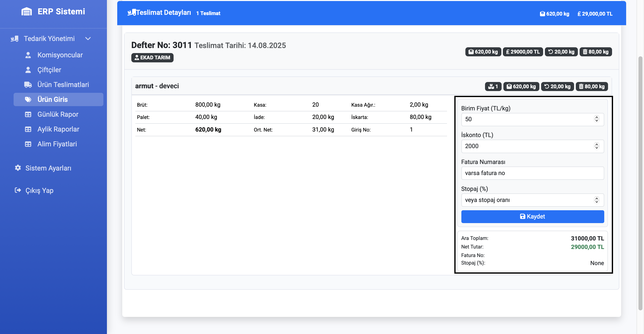Click the ERP Sistemi warehouse logo icon

coord(27,12)
